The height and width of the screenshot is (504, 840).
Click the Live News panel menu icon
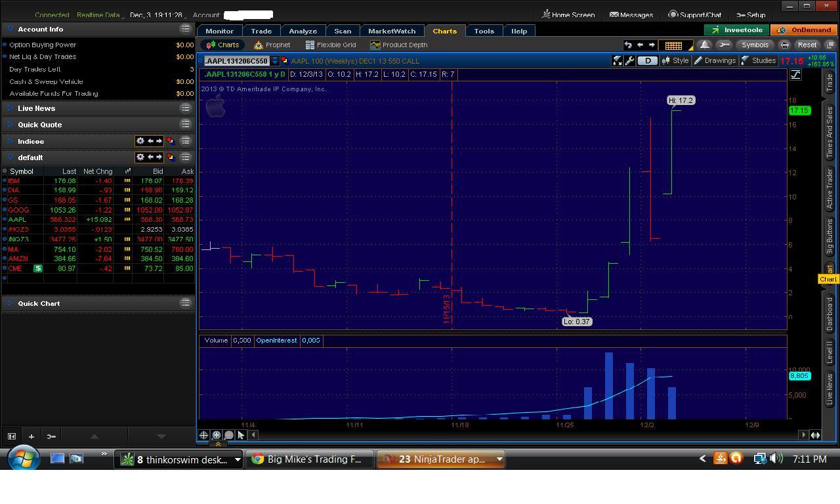[186, 108]
